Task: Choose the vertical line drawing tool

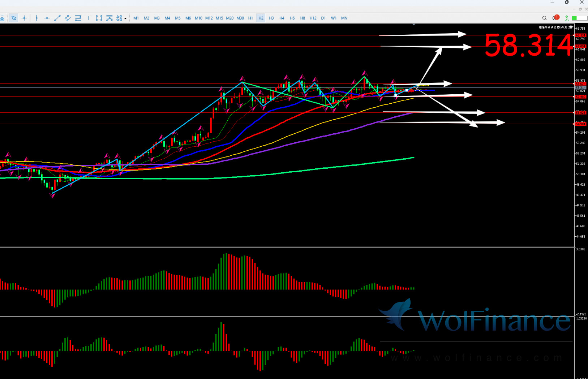Action: [37, 18]
